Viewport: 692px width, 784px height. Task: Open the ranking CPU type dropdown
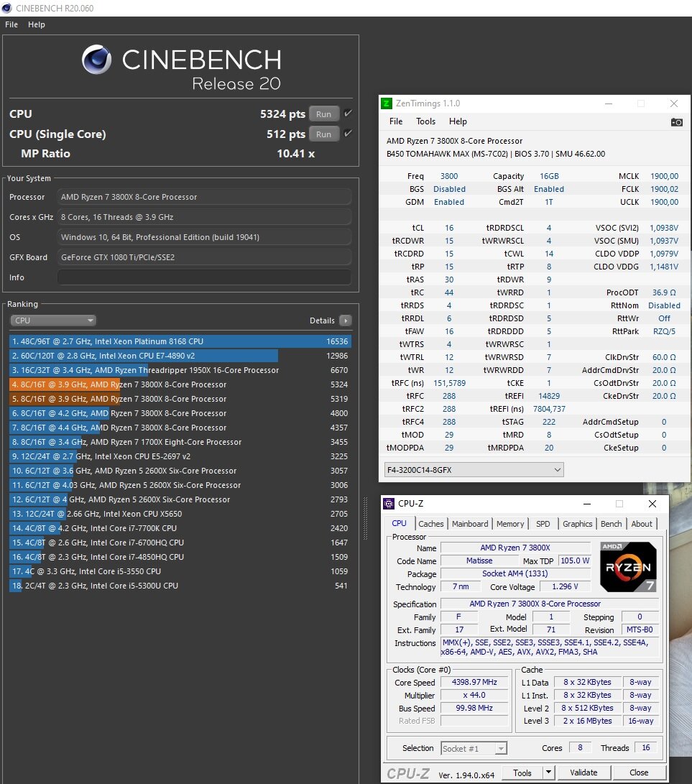point(53,320)
